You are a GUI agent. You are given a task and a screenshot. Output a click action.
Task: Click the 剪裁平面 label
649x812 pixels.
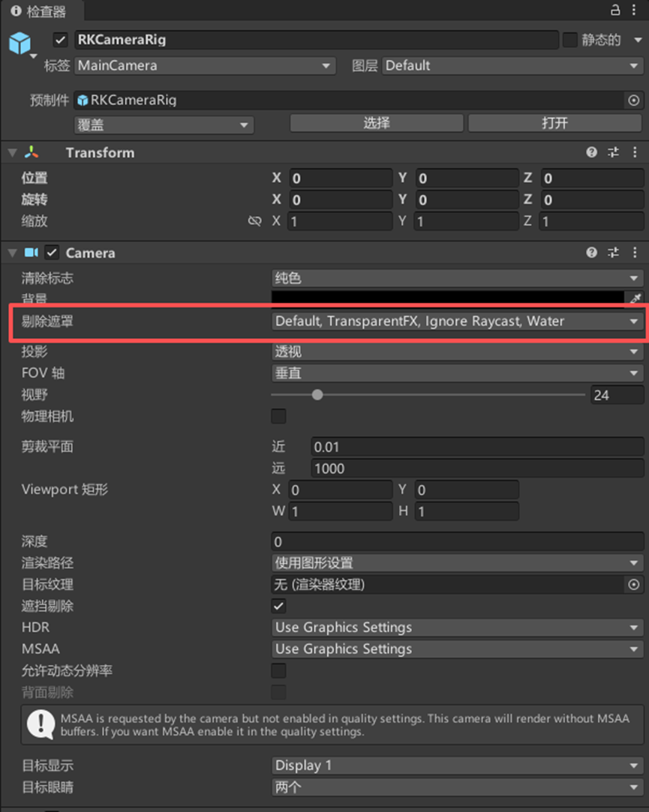click(x=47, y=446)
